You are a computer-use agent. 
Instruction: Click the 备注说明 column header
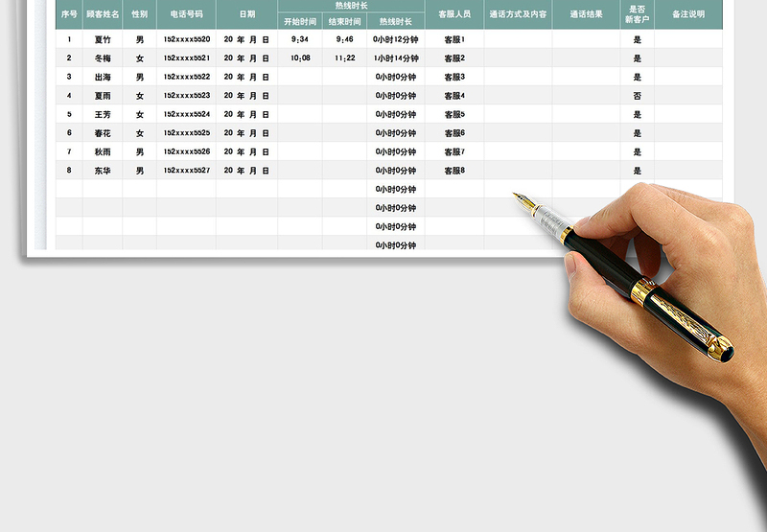687,14
